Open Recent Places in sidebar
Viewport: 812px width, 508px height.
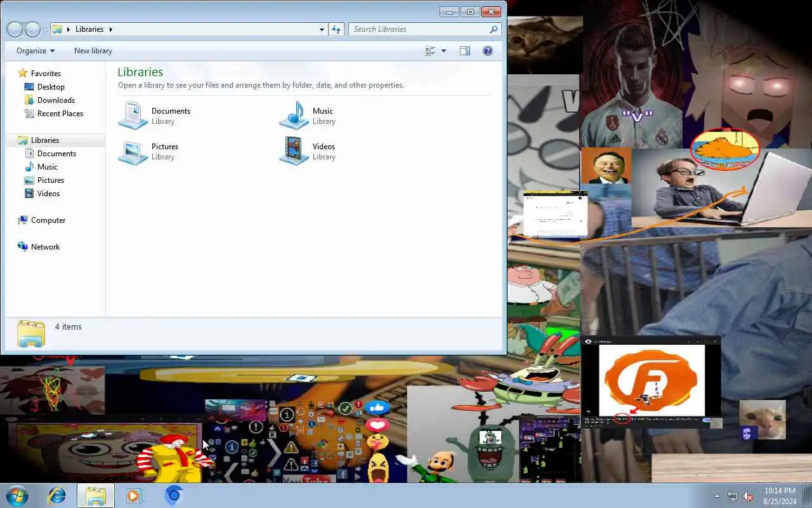point(54,113)
